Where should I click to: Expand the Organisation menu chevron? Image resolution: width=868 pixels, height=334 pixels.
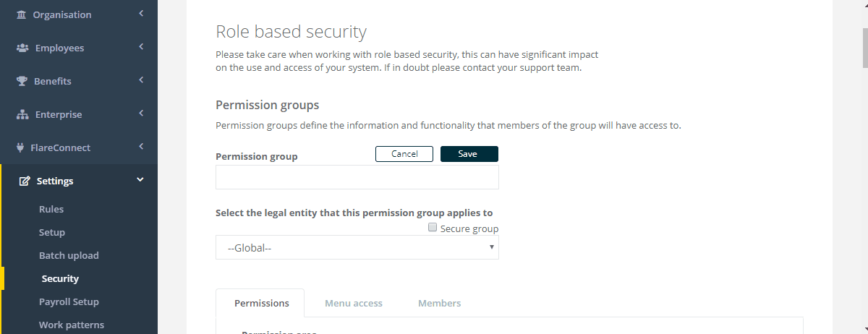pyautogui.click(x=141, y=14)
